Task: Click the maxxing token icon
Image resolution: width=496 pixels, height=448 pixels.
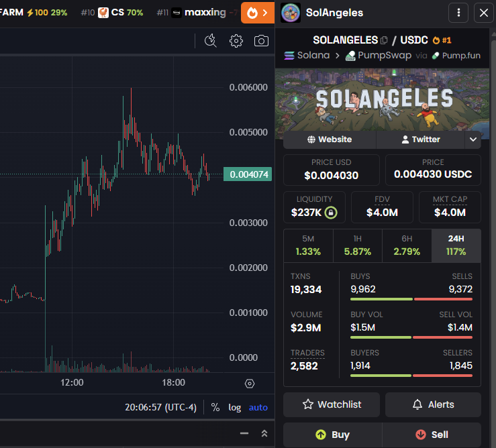Action: pos(177,13)
